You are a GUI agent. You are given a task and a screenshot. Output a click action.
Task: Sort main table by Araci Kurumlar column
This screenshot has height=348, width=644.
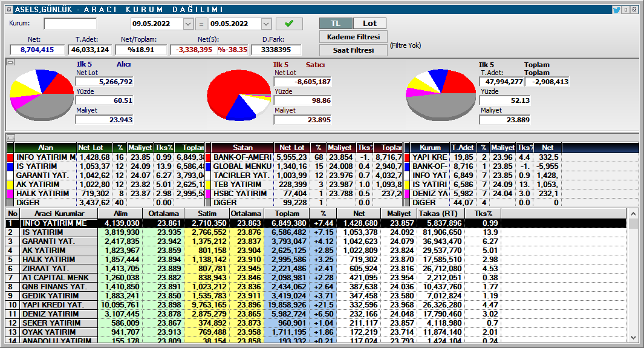[x=59, y=214]
